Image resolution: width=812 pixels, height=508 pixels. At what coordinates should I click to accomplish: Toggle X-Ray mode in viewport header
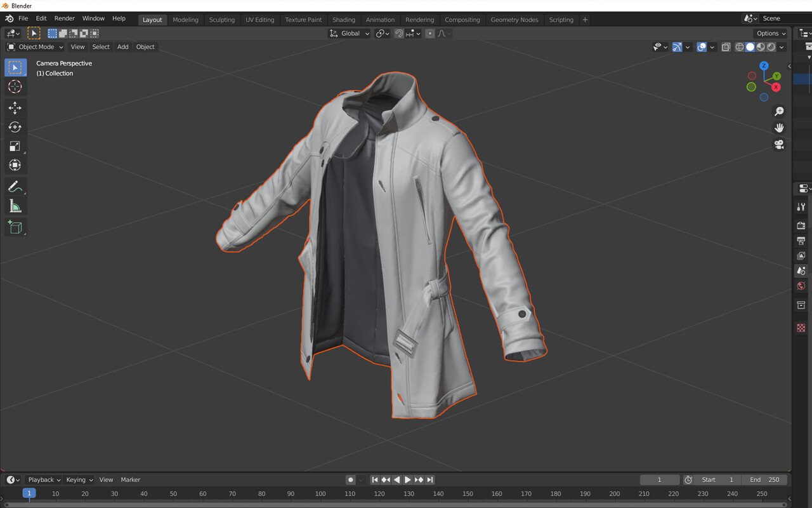coord(726,47)
